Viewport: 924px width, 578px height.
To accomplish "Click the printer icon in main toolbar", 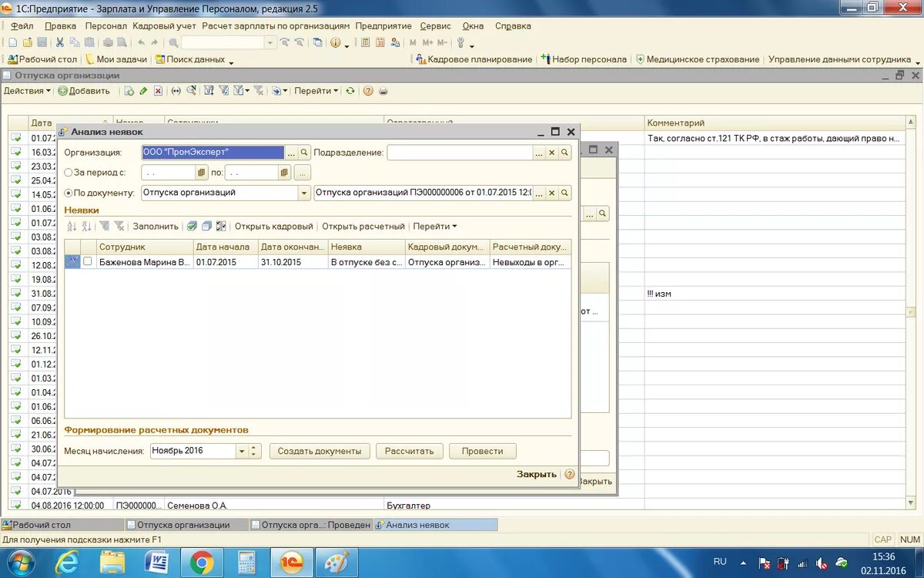I will pyautogui.click(x=108, y=42).
